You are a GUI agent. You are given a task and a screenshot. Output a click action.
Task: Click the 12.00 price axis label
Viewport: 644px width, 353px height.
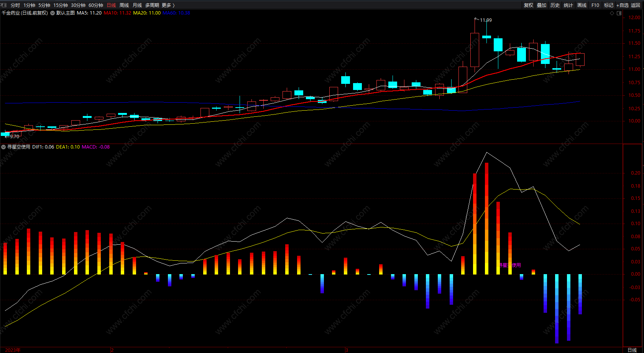click(634, 18)
